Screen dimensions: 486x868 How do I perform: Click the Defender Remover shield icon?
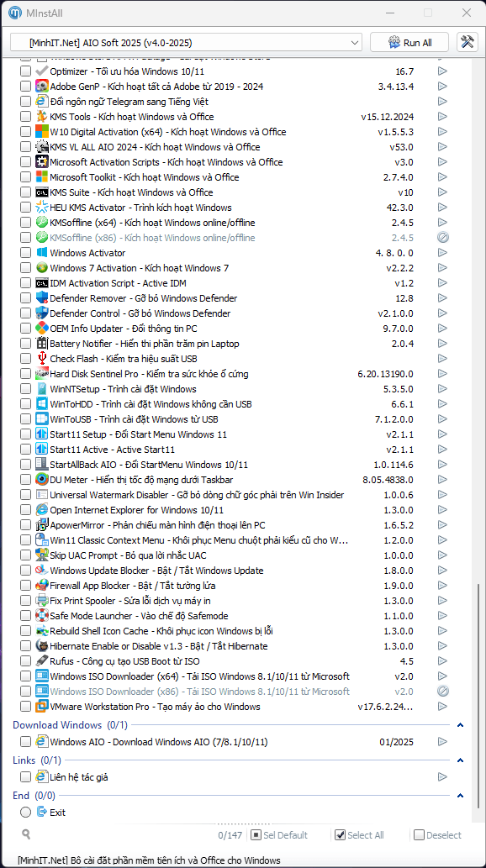tap(41, 298)
